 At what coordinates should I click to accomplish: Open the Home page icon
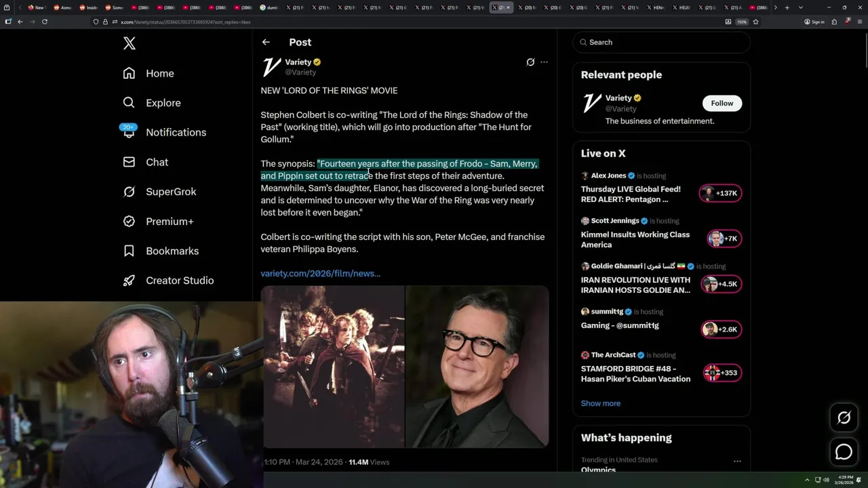point(129,73)
